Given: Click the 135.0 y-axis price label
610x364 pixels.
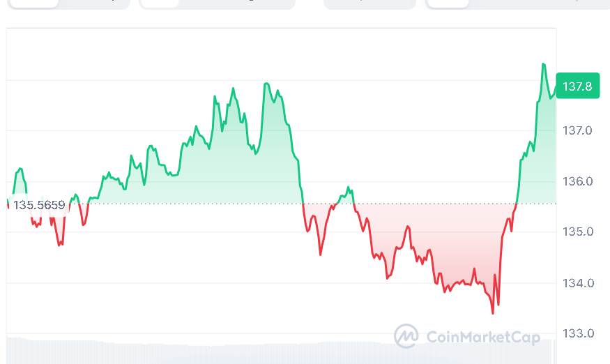Looking at the screenshot, I should [x=578, y=232].
